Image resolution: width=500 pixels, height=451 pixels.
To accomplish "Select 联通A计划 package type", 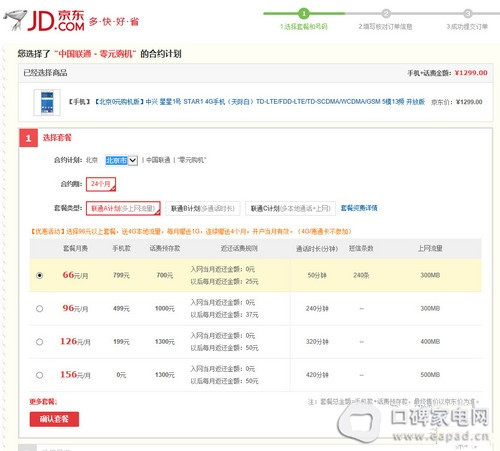I will click(x=123, y=208).
